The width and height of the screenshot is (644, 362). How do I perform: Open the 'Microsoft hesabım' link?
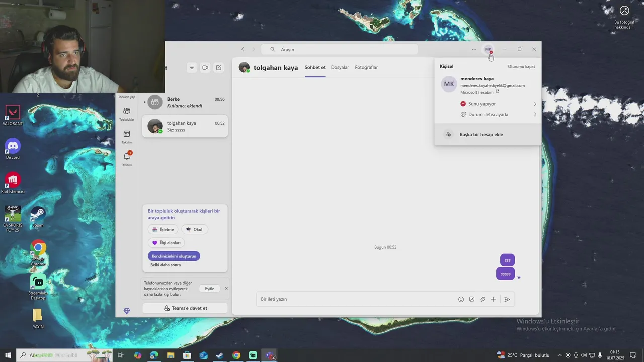[x=479, y=92]
